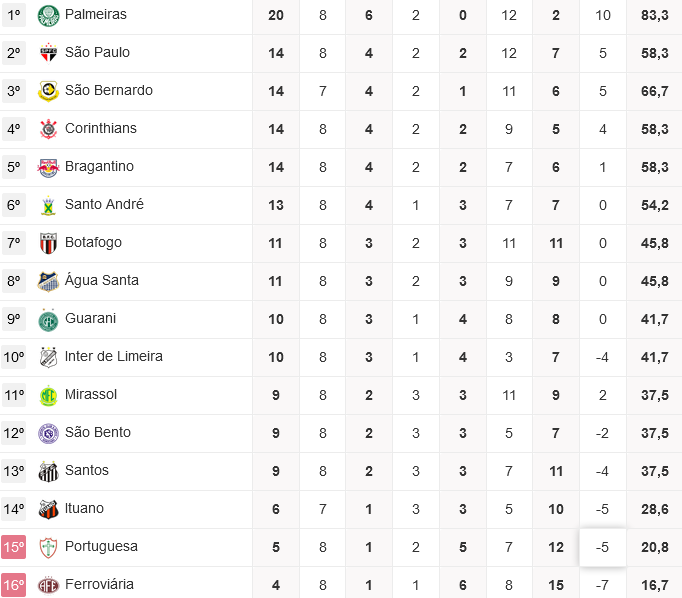Click the São Paulo club crest
682x598 pixels.
pos(48,53)
